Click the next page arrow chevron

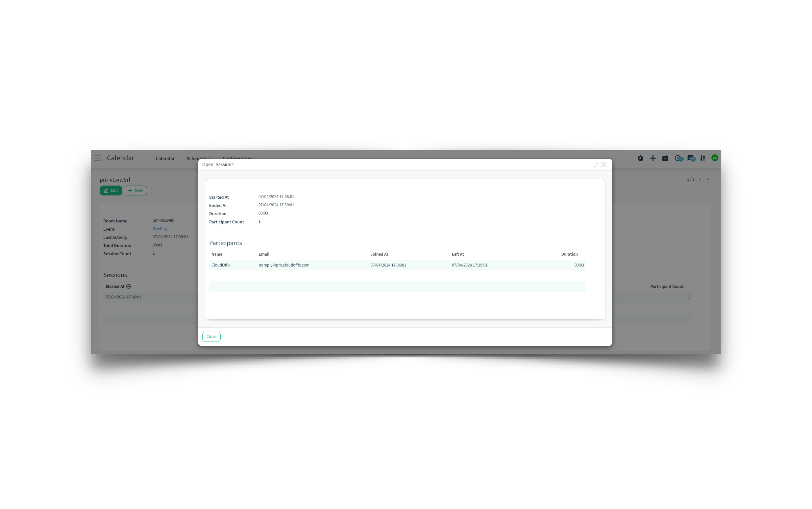coord(708,179)
